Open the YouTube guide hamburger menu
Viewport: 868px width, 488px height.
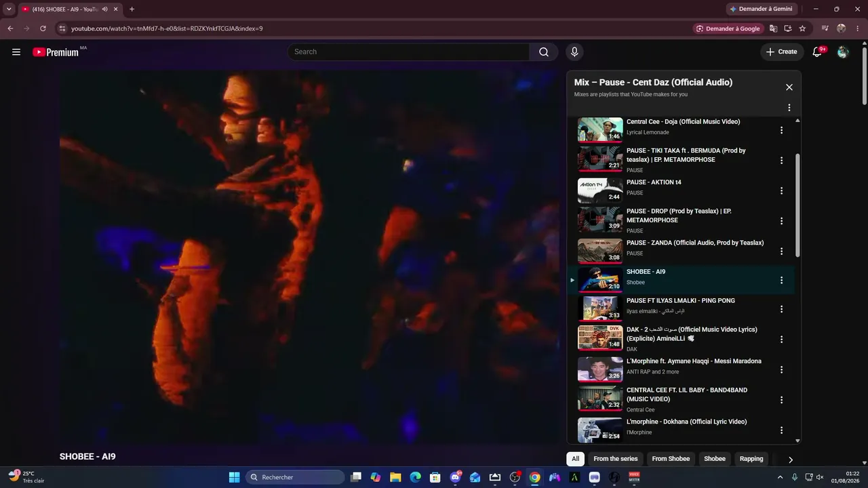click(16, 52)
